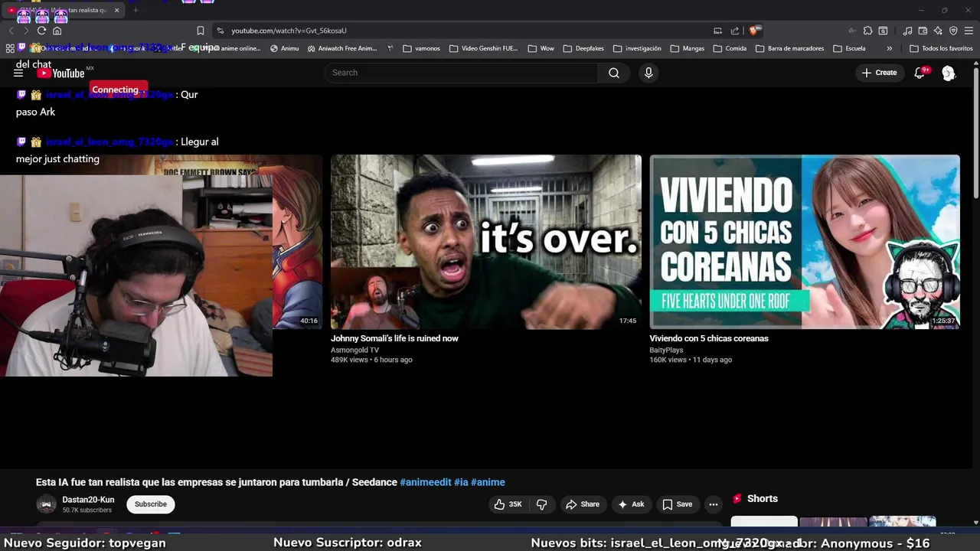Click the browser back arrow
The height and width of the screenshot is (551, 980).
[11, 31]
